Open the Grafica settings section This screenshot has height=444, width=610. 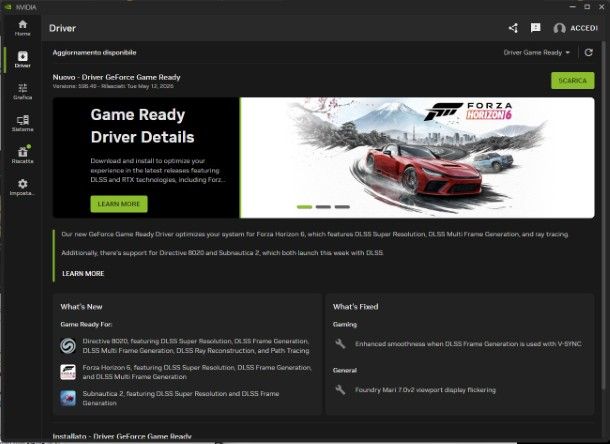(23, 91)
